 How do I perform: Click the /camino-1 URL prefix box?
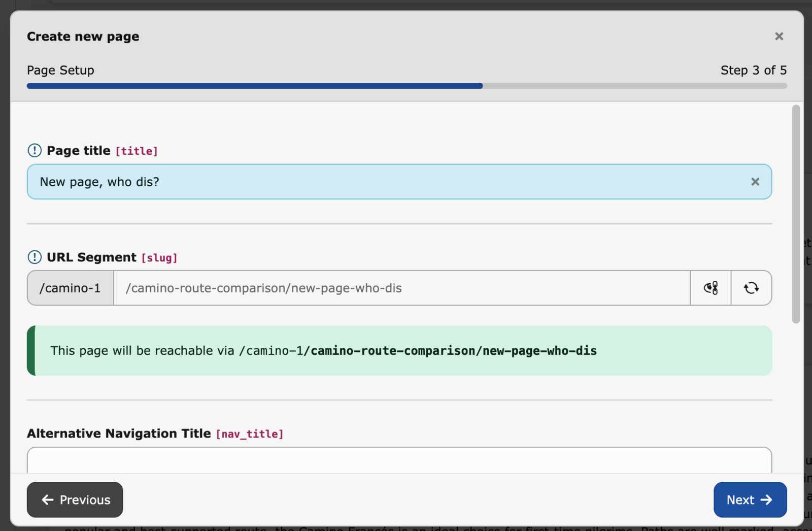(x=71, y=288)
